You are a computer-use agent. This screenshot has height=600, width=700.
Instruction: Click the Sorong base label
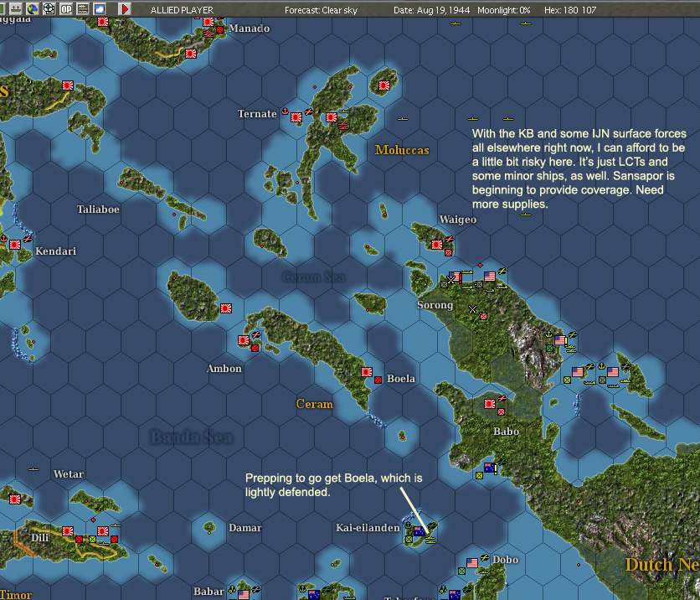pyautogui.click(x=435, y=305)
